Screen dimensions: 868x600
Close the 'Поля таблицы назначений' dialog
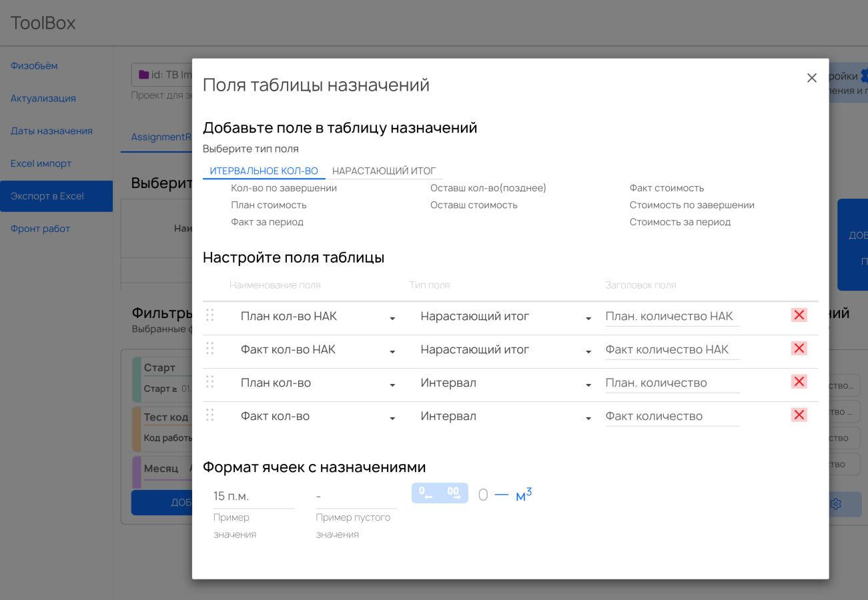point(811,78)
